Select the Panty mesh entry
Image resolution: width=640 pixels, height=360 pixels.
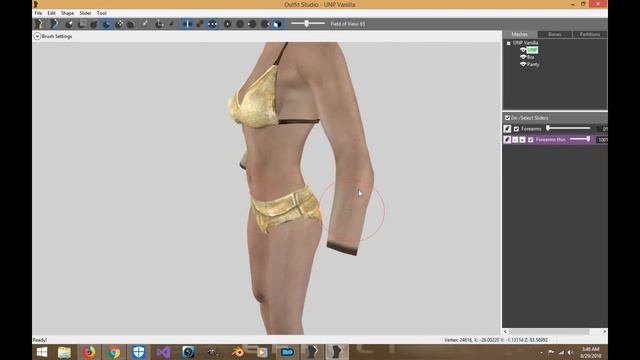533,64
